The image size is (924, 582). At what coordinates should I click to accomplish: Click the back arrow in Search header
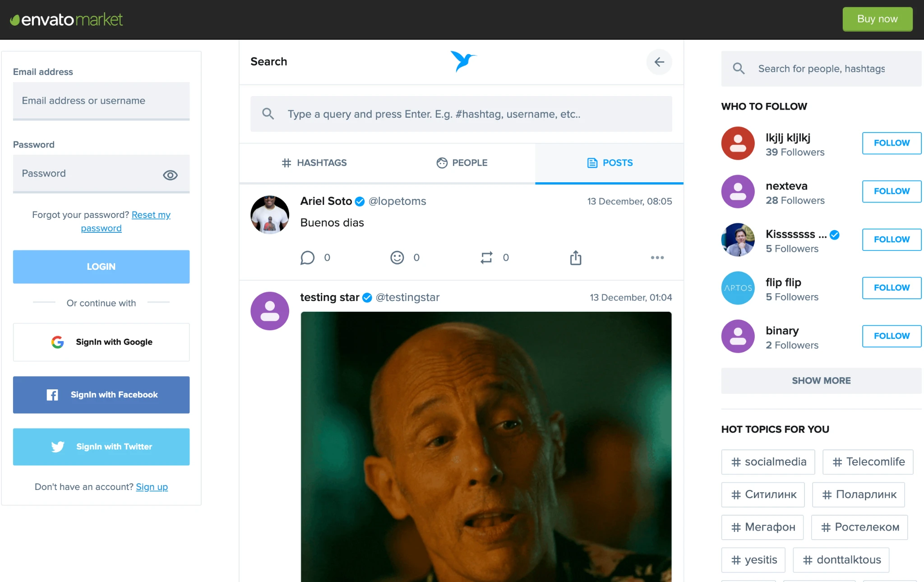[659, 62]
